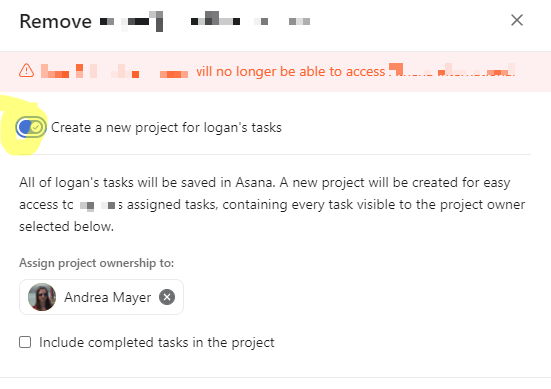This screenshot has height=389, width=551.
Task: Click the 'Assign project ownership to:' label
Action: pos(97,263)
